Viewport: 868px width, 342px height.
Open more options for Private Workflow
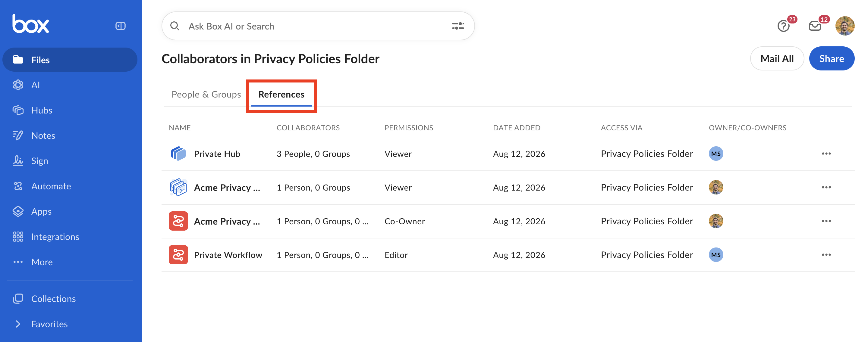point(826,254)
